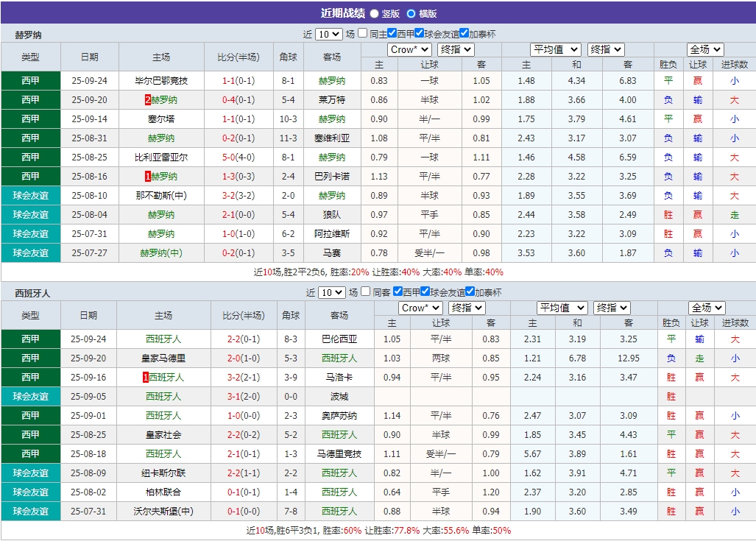This screenshot has height=541, width=756.
Task: Select the 横版 display radio button
Action: (410, 13)
